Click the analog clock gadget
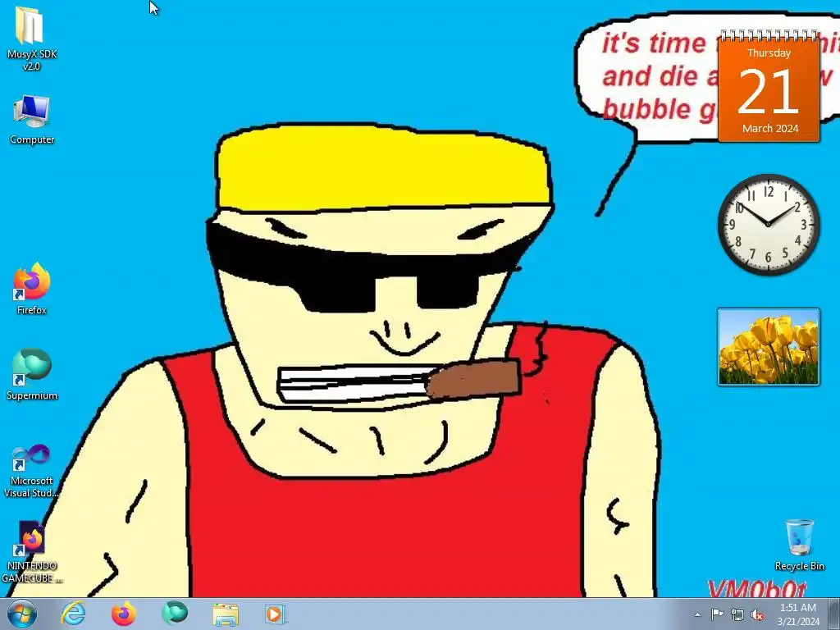Screen dimensions: 840x630 coord(768,224)
